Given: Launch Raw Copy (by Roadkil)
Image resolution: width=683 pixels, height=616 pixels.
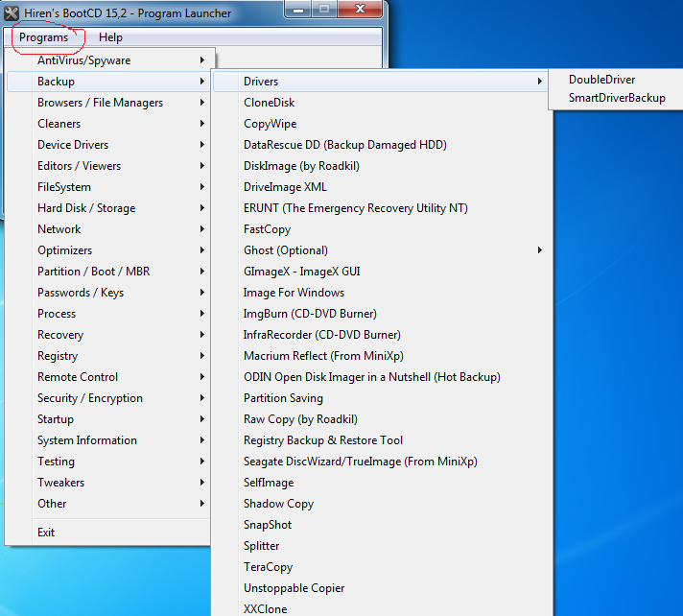Looking at the screenshot, I should click(381, 419).
